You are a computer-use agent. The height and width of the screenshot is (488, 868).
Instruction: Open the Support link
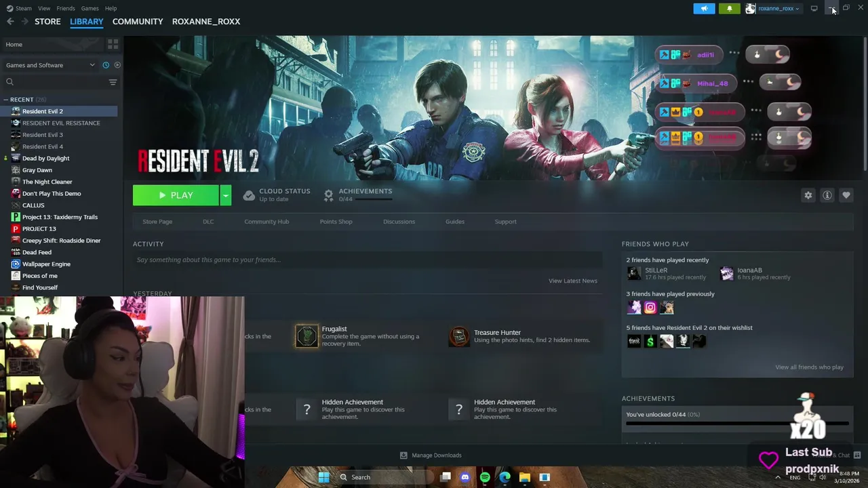click(x=505, y=222)
